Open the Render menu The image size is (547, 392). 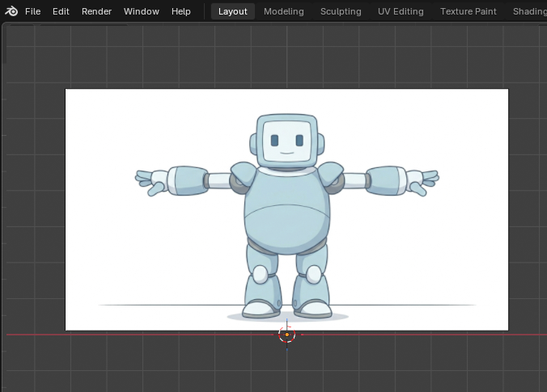96,11
